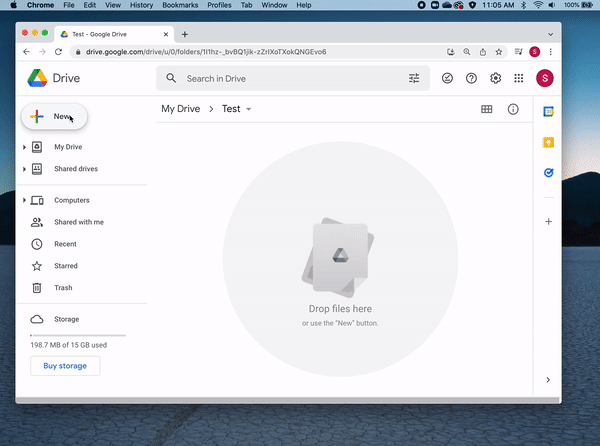Open the Apple menu
This screenshot has height=446, width=600.
click(x=13, y=5)
